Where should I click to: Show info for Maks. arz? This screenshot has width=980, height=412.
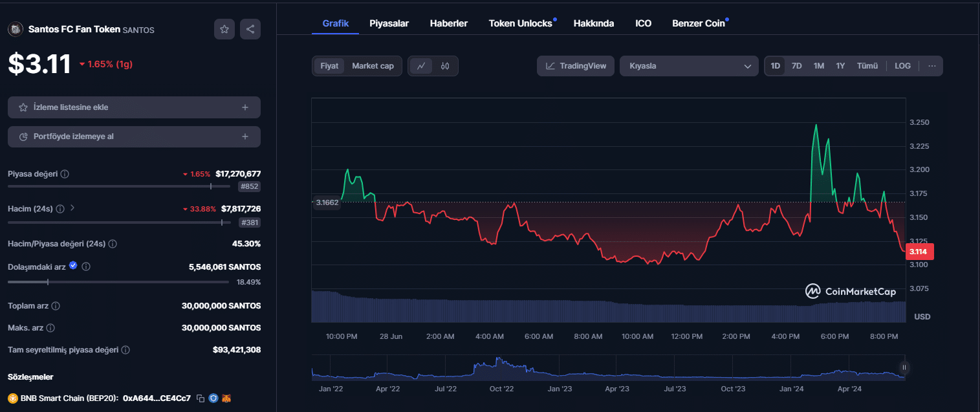(50, 328)
